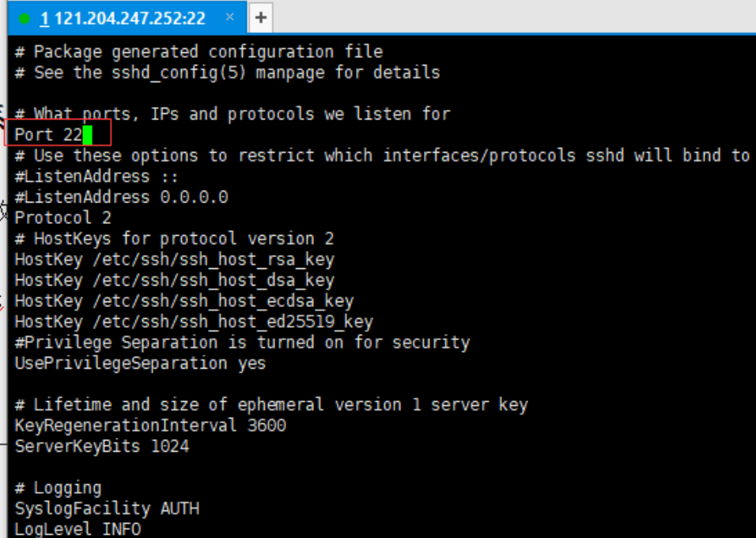Open a new session tab with plus button
This screenshot has height=538, width=756.
[x=260, y=17]
